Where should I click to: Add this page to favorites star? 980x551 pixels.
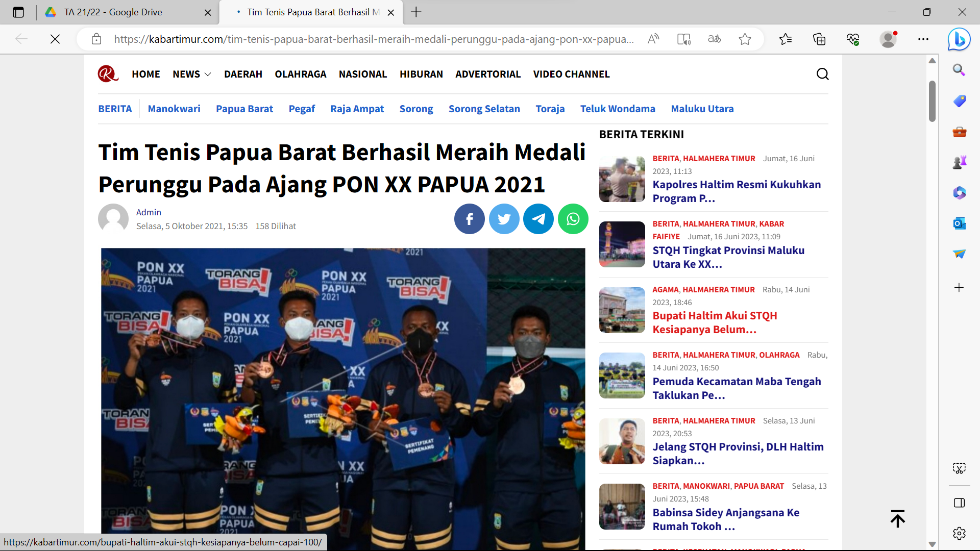pos(745,39)
